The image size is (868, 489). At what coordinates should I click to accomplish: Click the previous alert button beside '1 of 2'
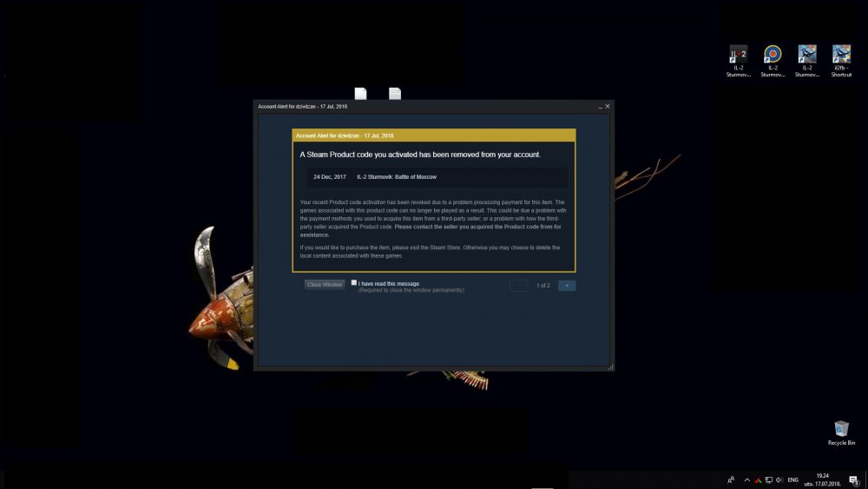519,285
